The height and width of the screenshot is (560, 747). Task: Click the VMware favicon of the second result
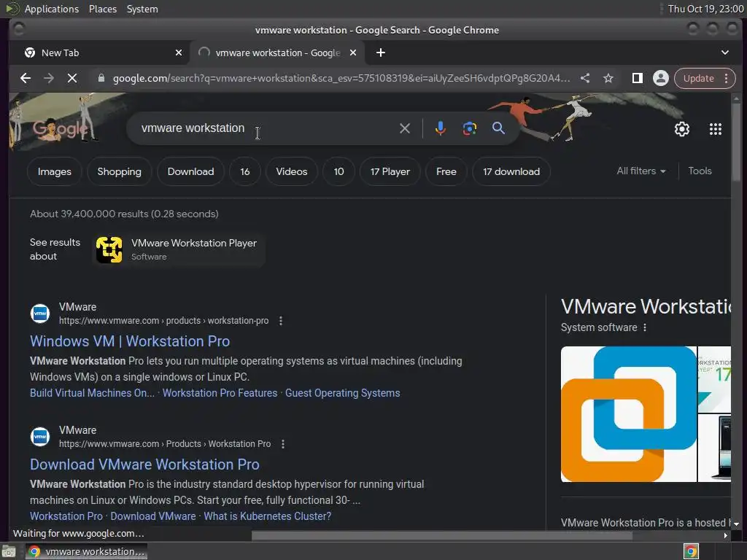pyautogui.click(x=40, y=437)
